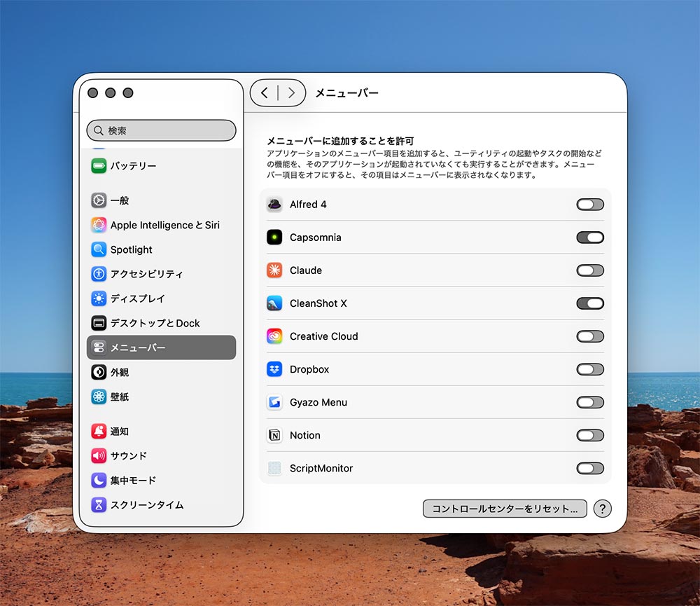The image size is (700, 606).
Task: Click the Creative Cloud app icon
Action: 274,336
